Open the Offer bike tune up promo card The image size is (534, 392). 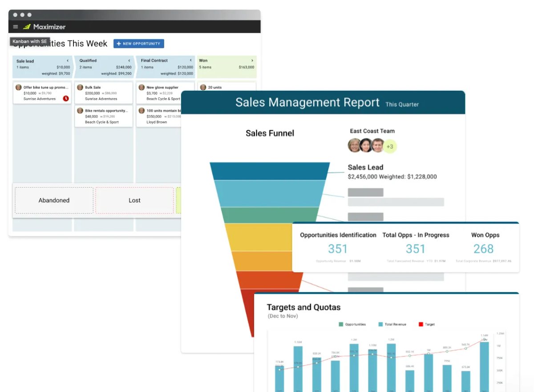pyautogui.click(x=42, y=93)
